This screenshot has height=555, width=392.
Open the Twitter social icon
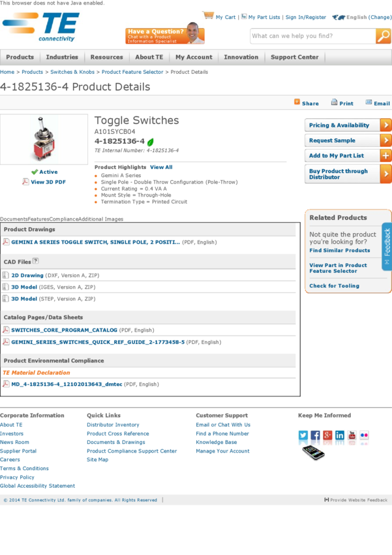[x=303, y=436]
